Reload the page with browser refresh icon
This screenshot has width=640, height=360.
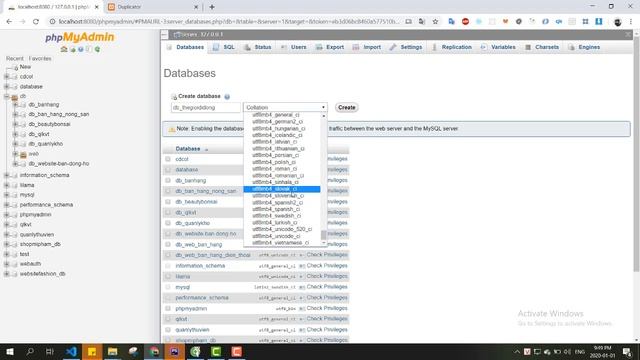(36, 22)
